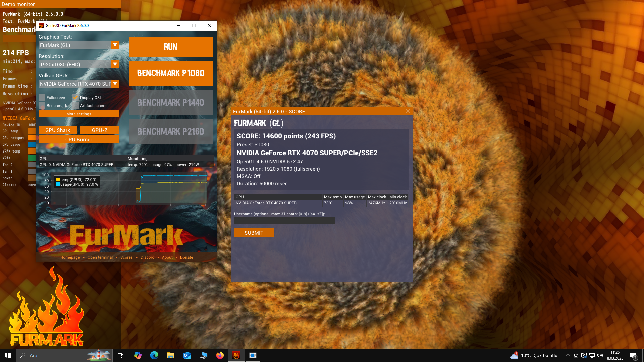This screenshot has height=362, width=644.
Task: Click the GPU temperature usage graph
Action: point(129,189)
